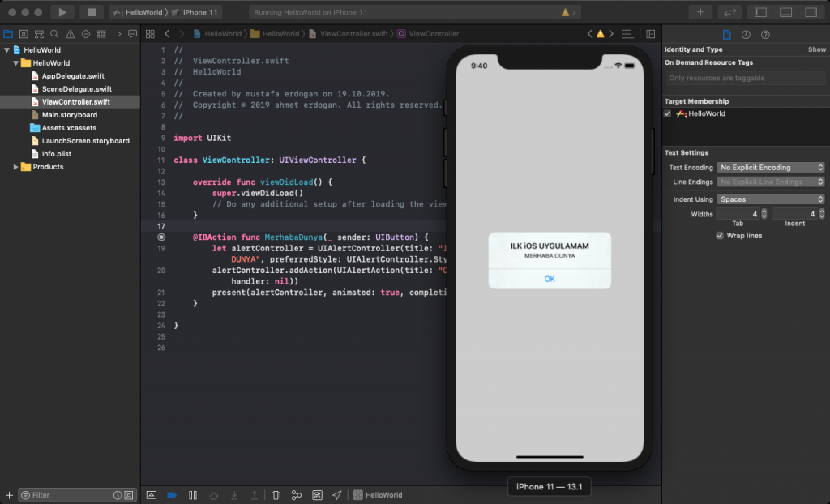Open the Find navigator magnifying glass
Screen dimensions: 830x504
[53, 34]
